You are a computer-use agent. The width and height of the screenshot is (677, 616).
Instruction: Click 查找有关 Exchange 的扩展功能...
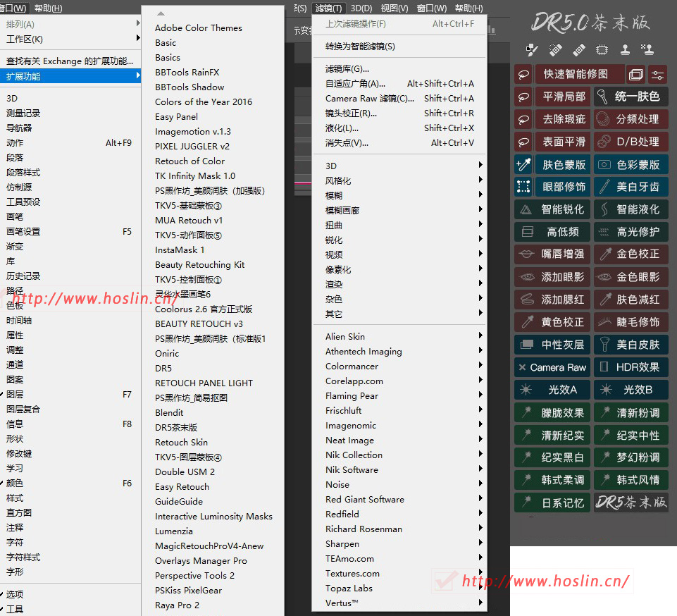coord(70,61)
